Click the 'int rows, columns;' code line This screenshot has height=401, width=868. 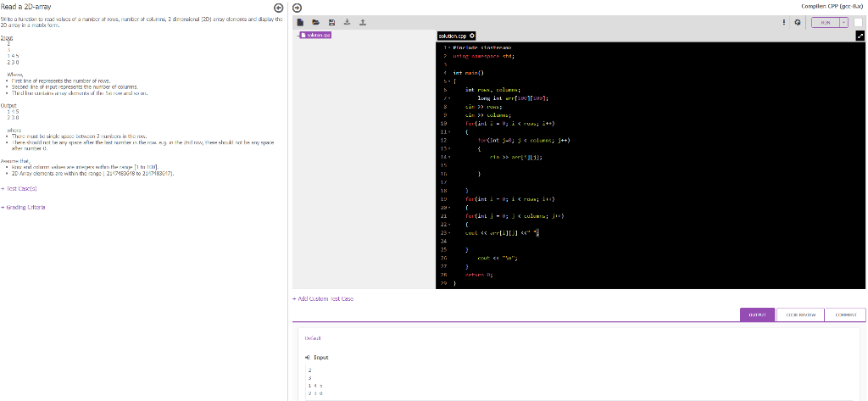[493, 90]
